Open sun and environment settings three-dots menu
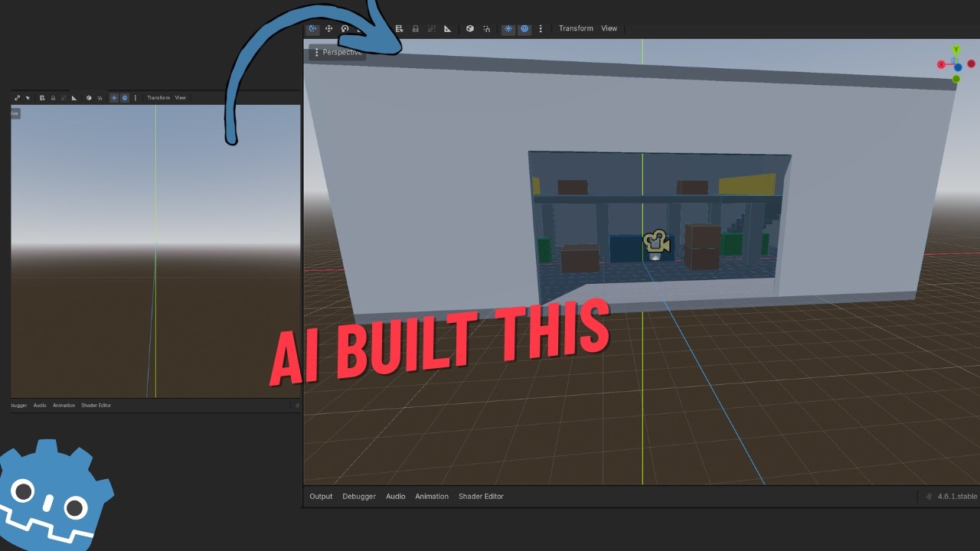The image size is (980, 551). [x=541, y=28]
